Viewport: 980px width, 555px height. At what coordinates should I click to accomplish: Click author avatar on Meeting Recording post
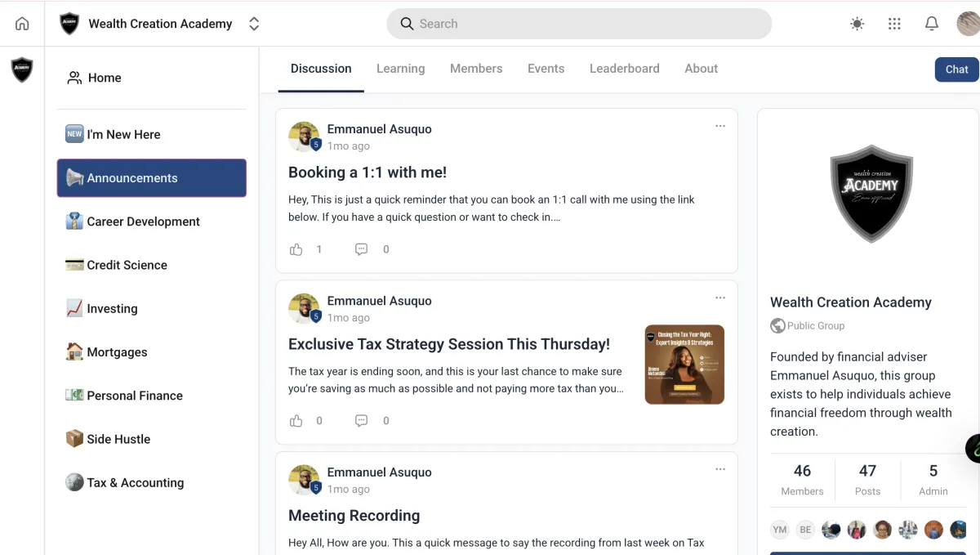pos(304,481)
